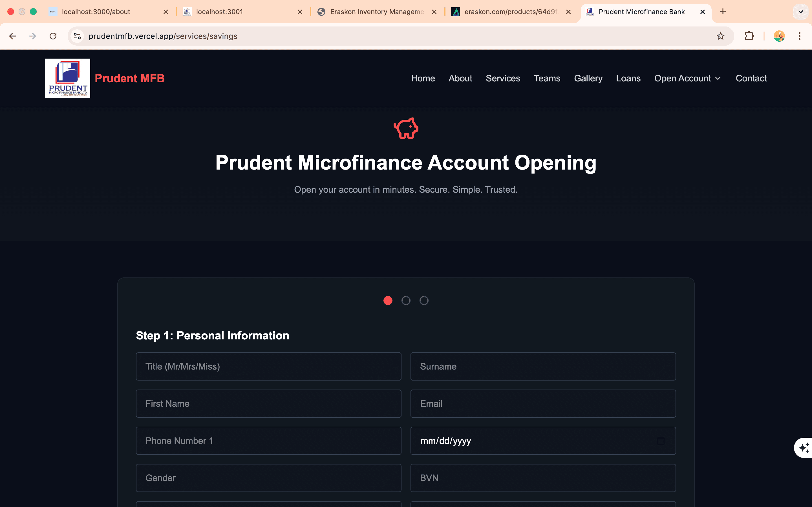The image size is (812, 507).
Task: Select the first red step indicator dot
Action: tap(388, 301)
